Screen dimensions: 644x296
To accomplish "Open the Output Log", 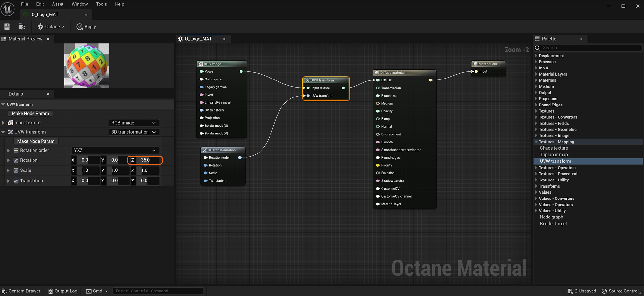I will point(63,291).
